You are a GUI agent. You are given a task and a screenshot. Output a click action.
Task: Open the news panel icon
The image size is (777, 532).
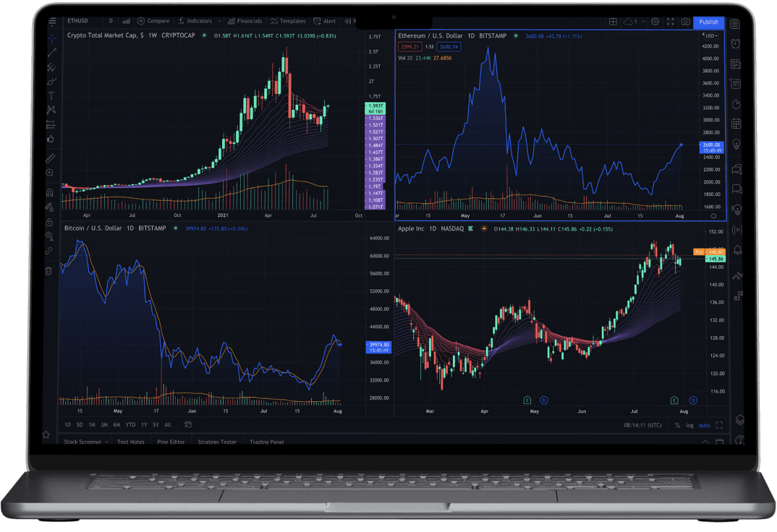tap(736, 64)
